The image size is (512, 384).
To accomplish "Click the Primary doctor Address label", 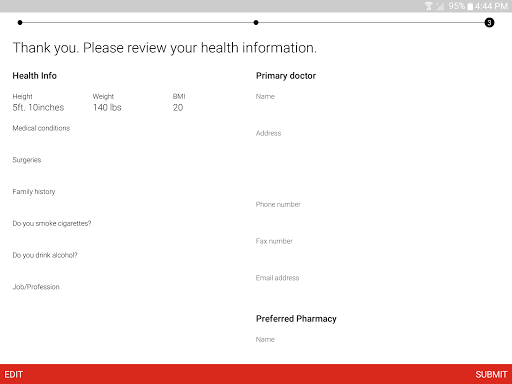I will [x=269, y=133].
